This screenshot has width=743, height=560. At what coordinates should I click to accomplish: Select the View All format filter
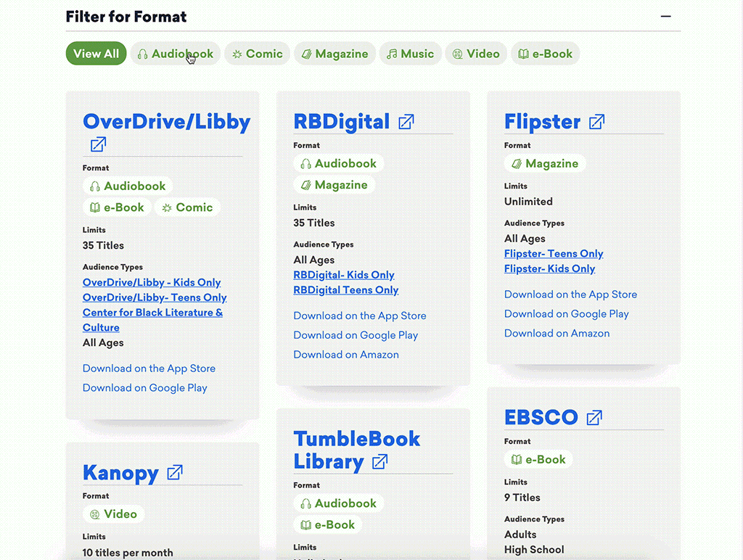tap(96, 54)
